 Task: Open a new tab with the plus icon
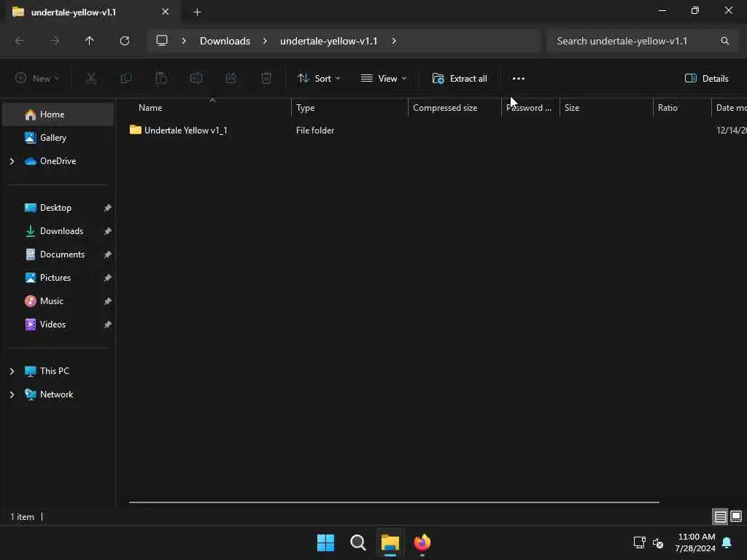197,12
